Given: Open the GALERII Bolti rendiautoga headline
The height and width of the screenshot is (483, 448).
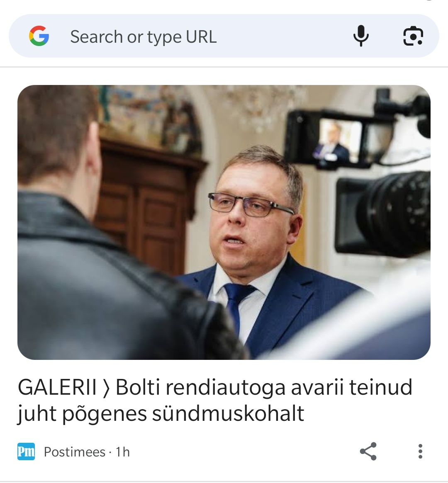Looking at the screenshot, I should pos(215,400).
